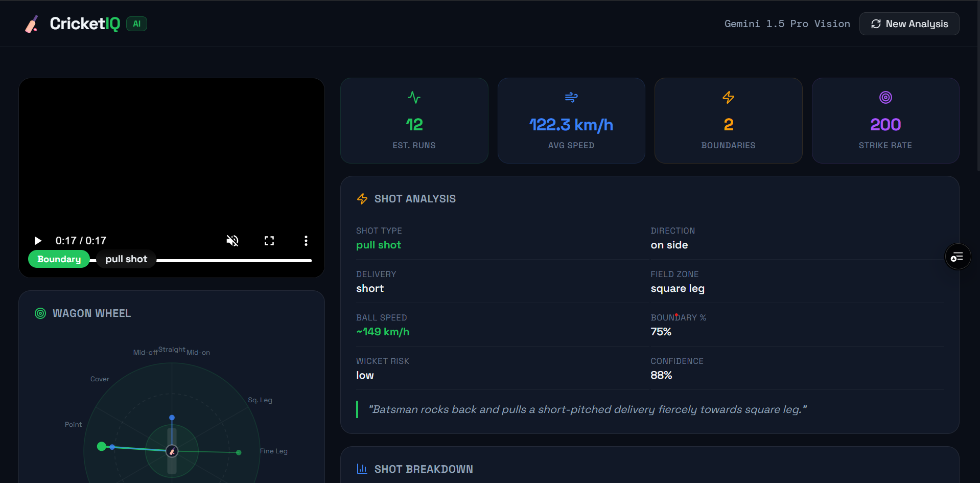Click the green Boundary tag

tap(59, 259)
